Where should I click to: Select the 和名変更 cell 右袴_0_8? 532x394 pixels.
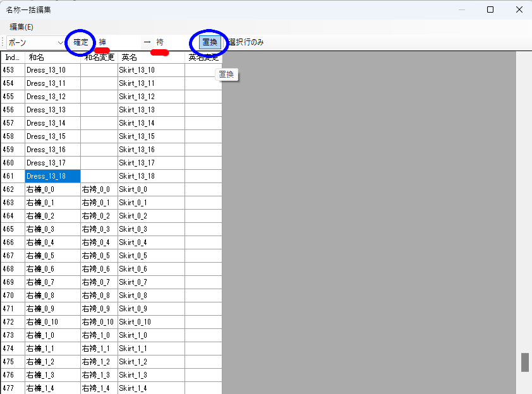[99, 295]
